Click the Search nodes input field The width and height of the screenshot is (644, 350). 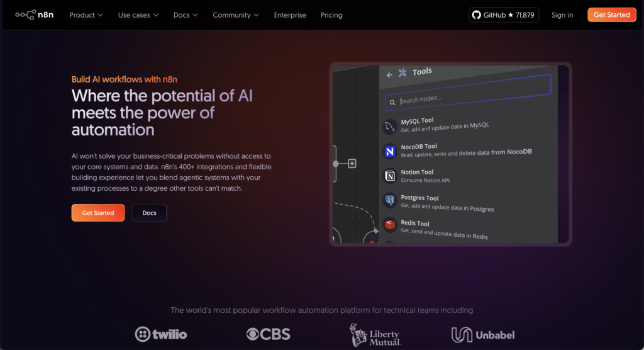click(468, 98)
